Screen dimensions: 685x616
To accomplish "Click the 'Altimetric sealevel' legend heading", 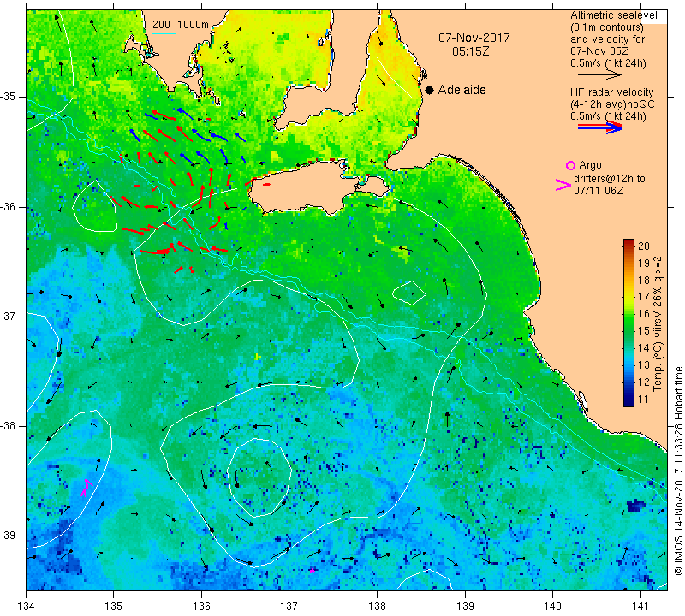I will tap(613, 15).
